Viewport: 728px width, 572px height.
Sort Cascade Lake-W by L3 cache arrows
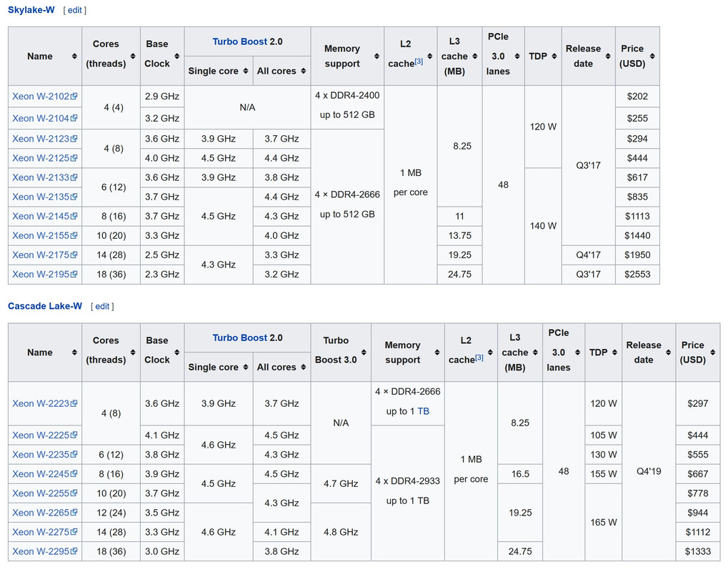click(535, 352)
